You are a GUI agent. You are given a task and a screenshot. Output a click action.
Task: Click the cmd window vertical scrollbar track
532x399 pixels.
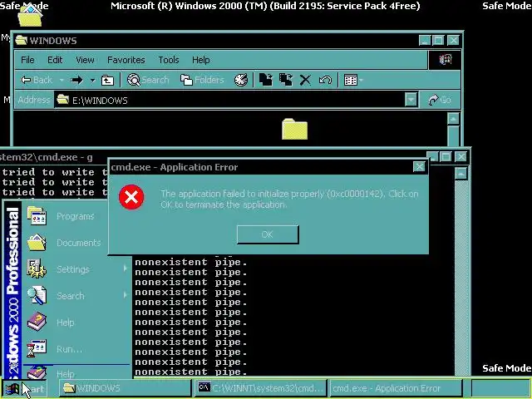click(x=461, y=278)
